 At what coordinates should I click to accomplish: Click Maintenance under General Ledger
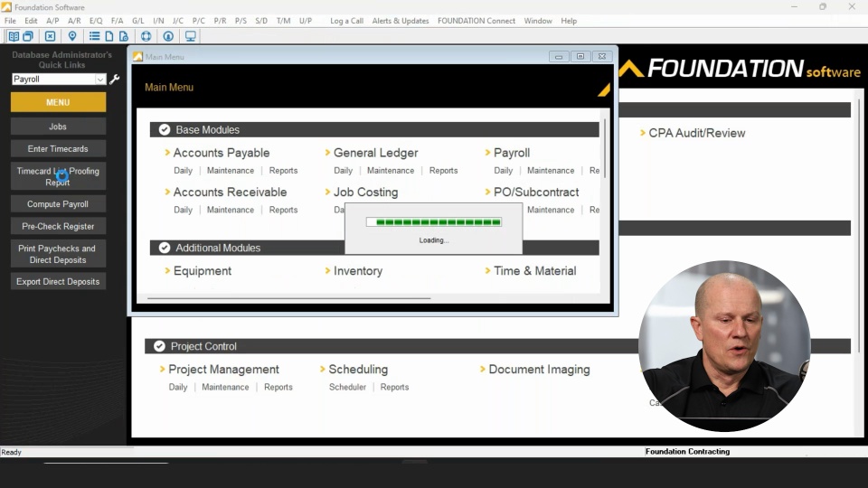391,171
